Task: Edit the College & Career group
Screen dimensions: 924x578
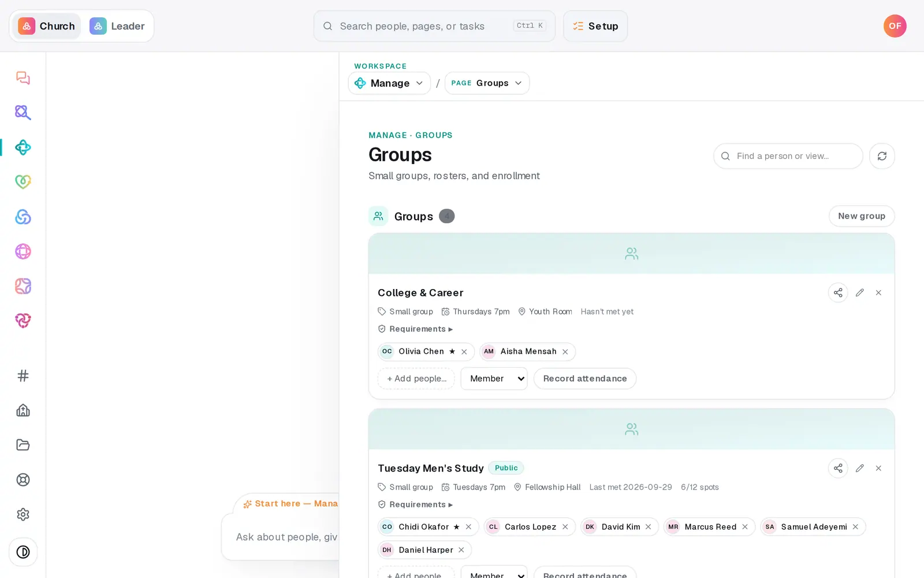Action: pos(860,292)
